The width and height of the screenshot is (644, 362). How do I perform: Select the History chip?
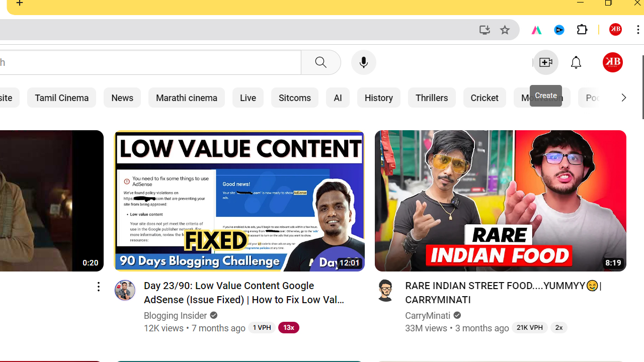click(379, 98)
